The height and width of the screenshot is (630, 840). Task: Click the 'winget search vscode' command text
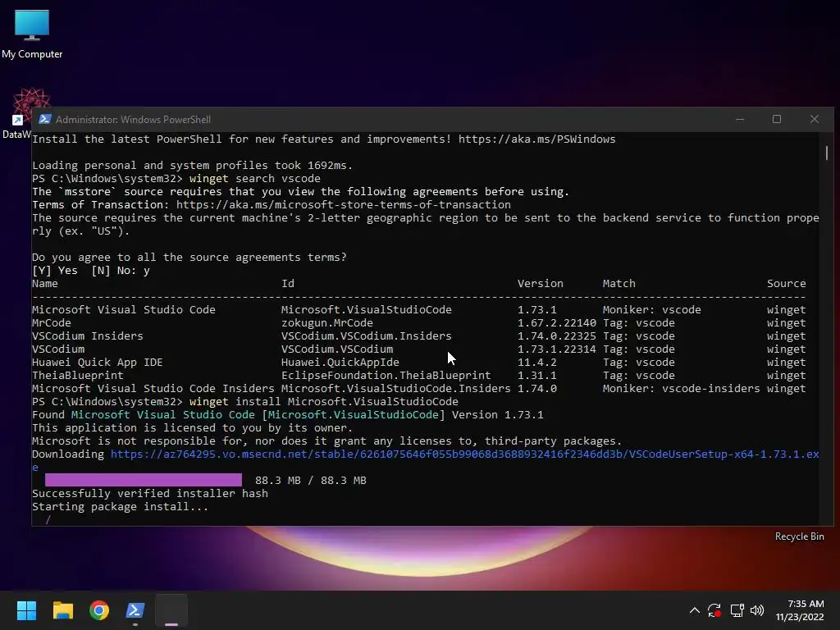(255, 178)
